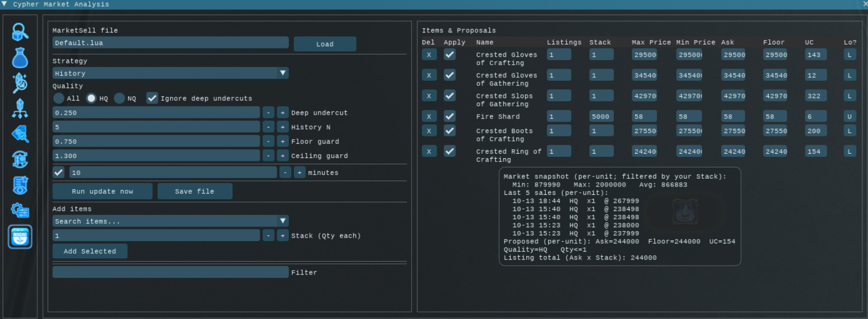The image size is (868, 319).
Task: Disable the minutes auto-update checkbox
Action: pyautogui.click(x=59, y=173)
